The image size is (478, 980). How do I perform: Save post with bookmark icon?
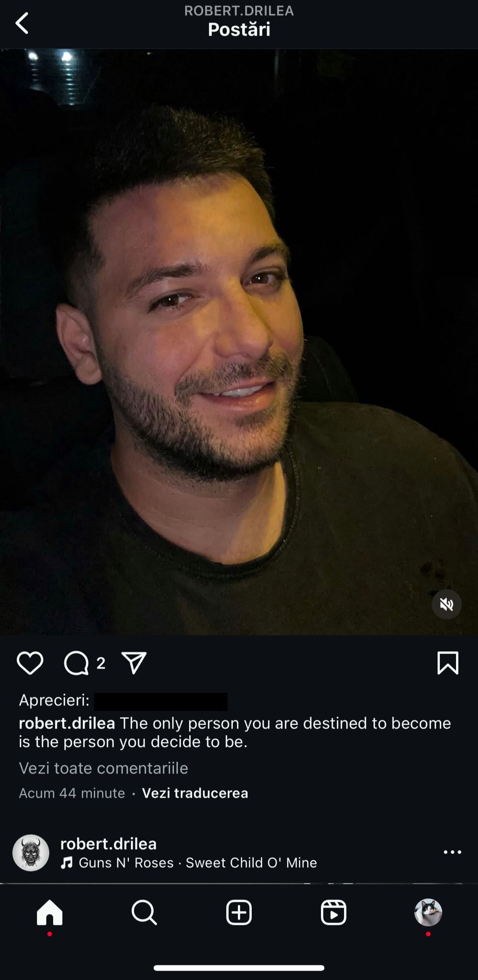pos(448,663)
